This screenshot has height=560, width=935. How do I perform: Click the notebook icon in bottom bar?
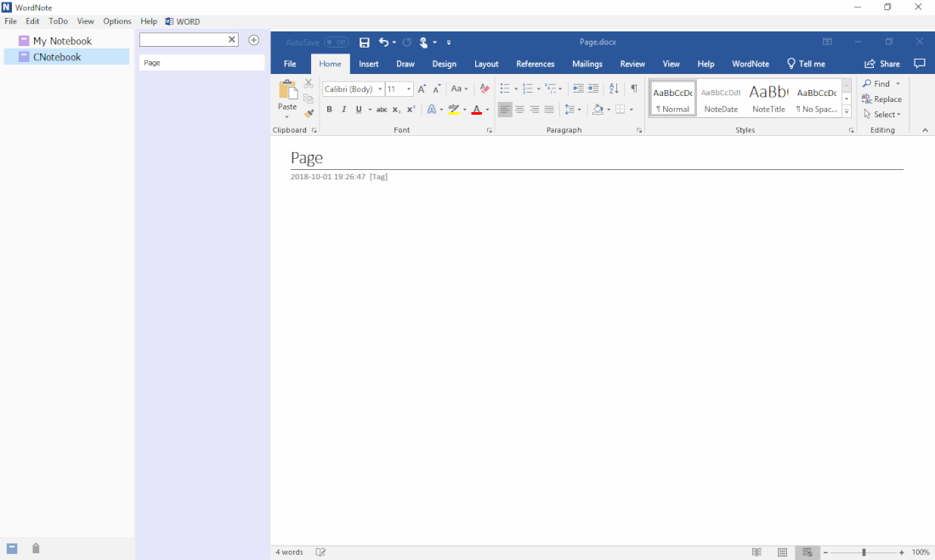[12, 549]
